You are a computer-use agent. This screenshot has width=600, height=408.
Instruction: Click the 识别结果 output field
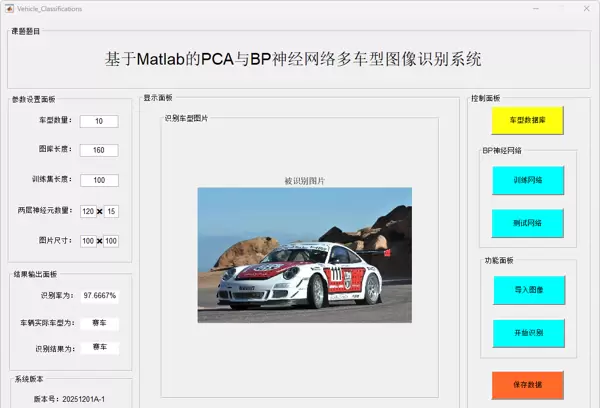[100, 347]
